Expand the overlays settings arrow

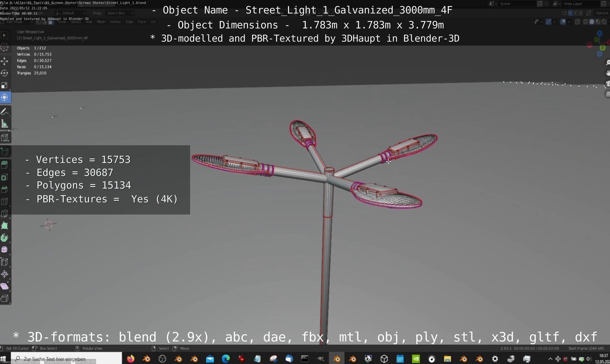569,22
